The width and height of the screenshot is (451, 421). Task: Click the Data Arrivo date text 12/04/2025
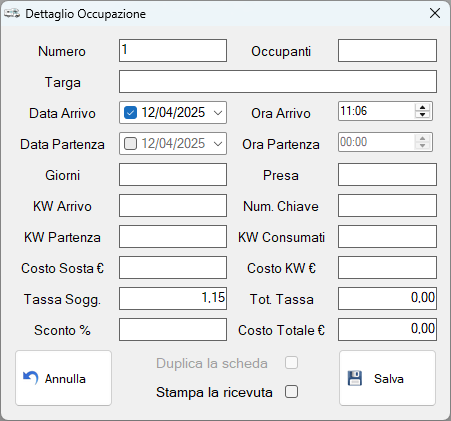pos(173,113)
